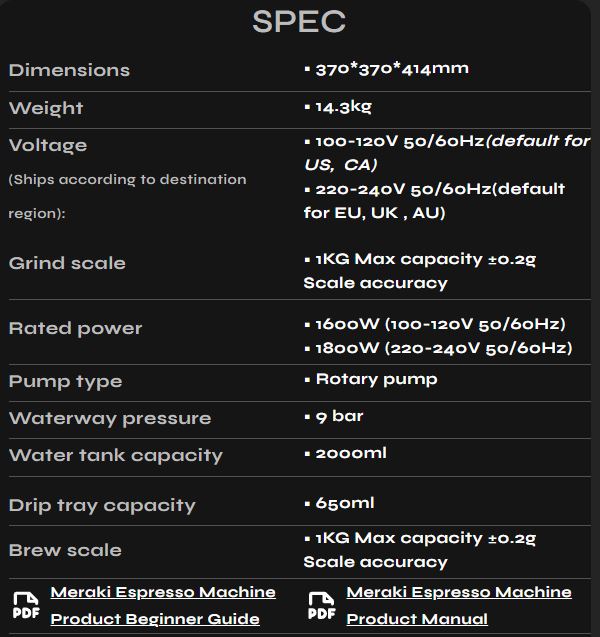Click the 1600W rated power value
Screen dimensions: 600x637
coord(440,324)
